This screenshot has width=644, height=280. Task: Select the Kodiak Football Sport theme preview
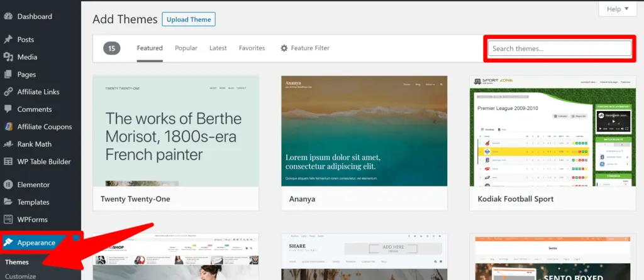pyautogui.click(x=552, y=131)
